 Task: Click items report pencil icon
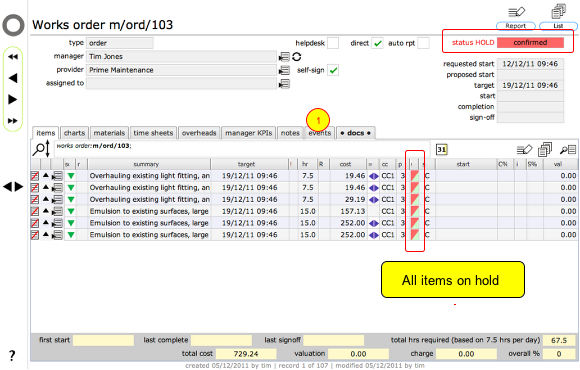coord(524,149)
